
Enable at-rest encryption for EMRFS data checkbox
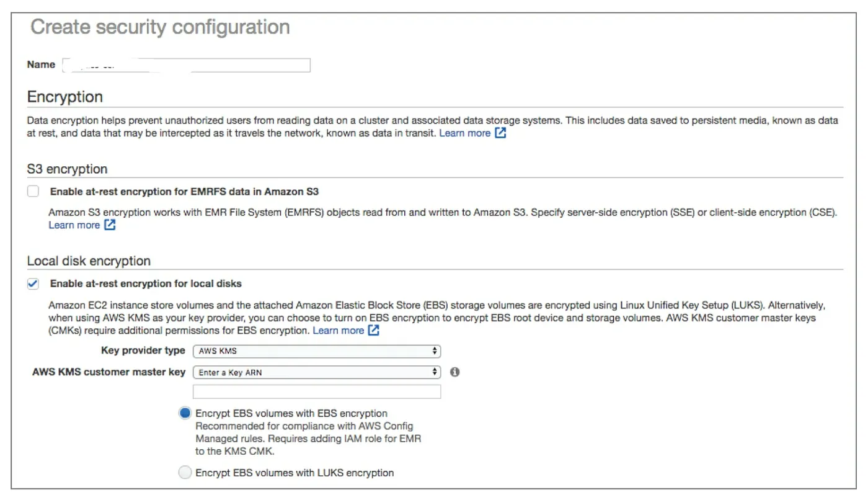(33, 192)
